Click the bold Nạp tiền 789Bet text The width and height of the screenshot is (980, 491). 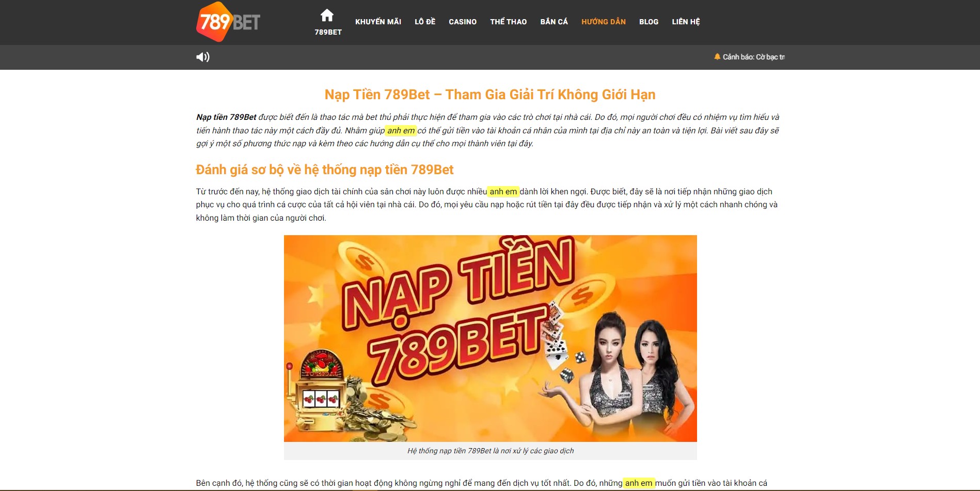(226, 117)
